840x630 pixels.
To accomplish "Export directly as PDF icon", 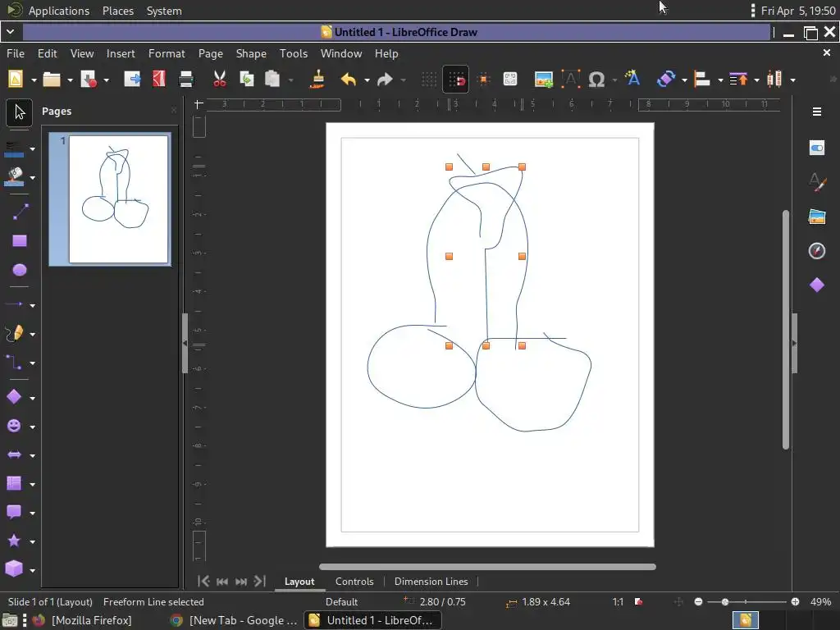I will pyautogui.click(x=159, y=80).
